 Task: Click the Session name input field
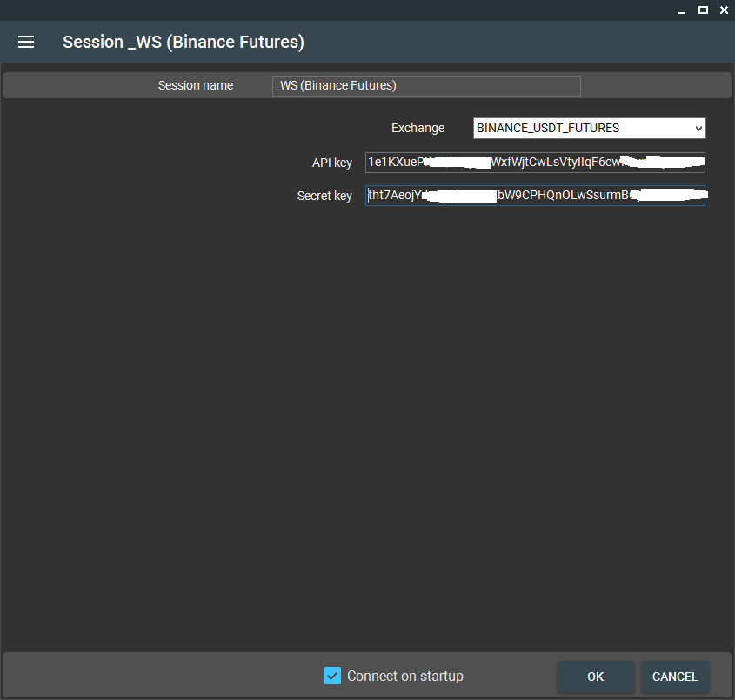426,86
